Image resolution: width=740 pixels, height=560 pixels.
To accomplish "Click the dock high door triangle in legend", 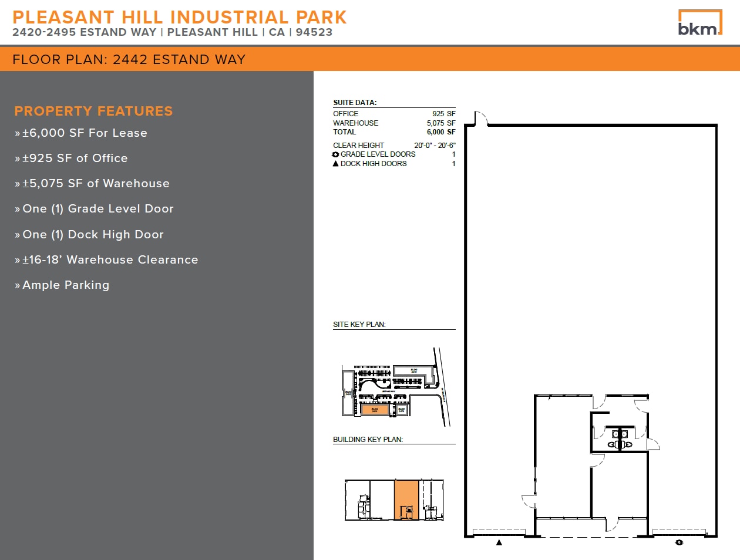I will (336, 164).
